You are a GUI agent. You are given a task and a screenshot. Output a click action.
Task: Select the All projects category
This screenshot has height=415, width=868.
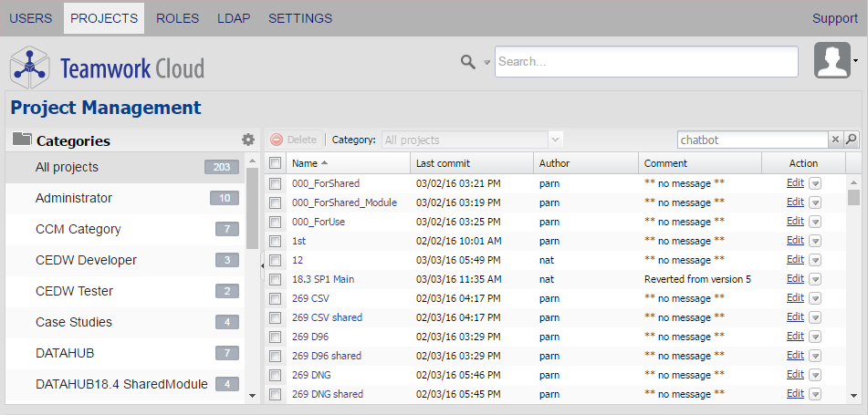click(125, 168)
